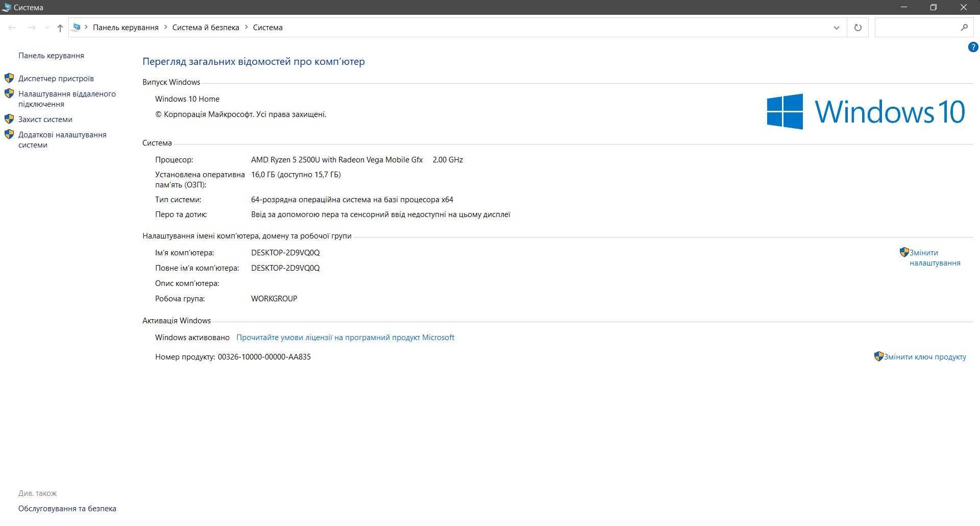Expand chevron after Панель керування breadcrumb
The height and width of the screenshot is (526, 980).
tap(165, 28)
